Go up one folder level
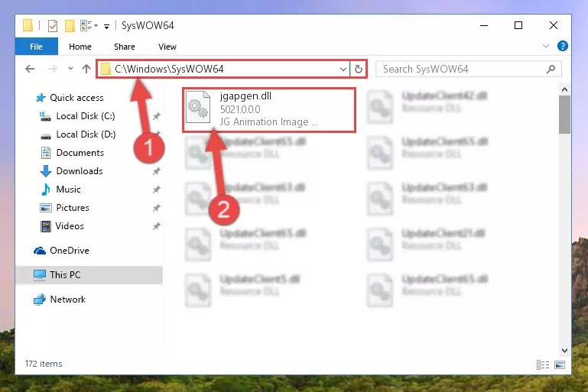Image resolution: width=588 pixels, height=392 pixels. click(86, 69)
